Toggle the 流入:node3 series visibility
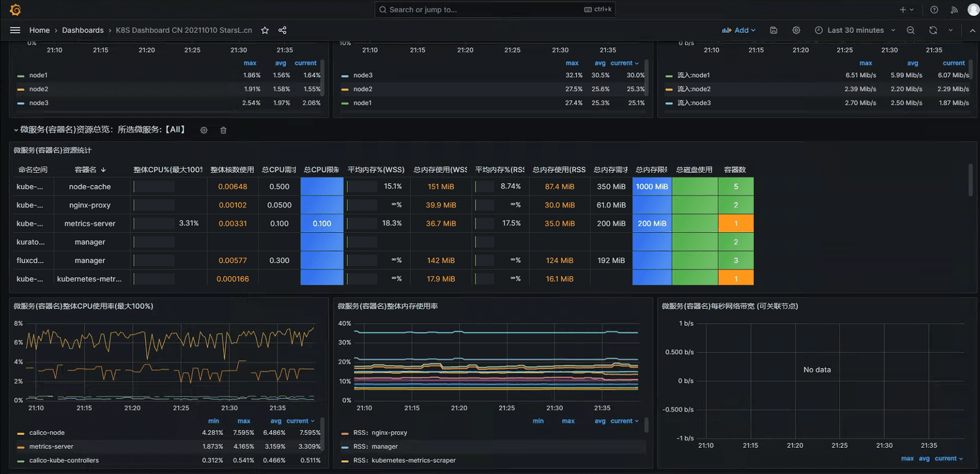Viewport: 980px width, 474px height. click(x=694, y=103)
